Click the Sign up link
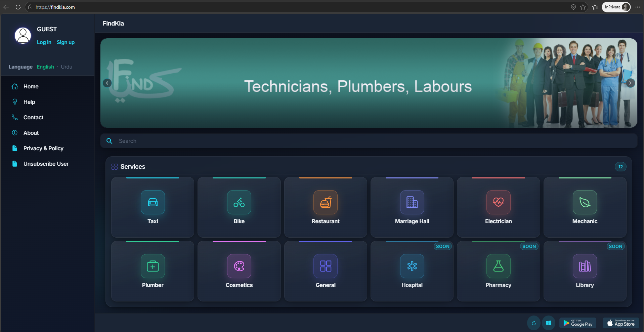Viewport: 644px width, 332px height. pyautogui.click(x=66, y=42)
